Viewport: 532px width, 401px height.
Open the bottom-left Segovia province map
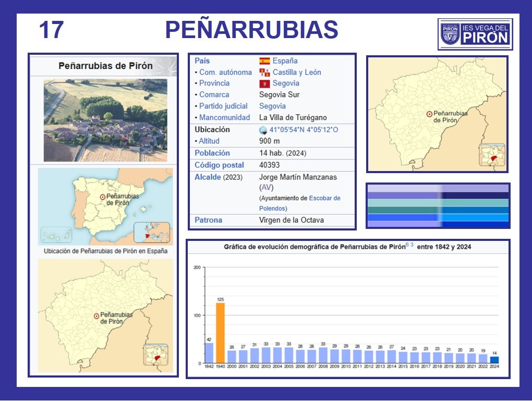pos(105,315)
